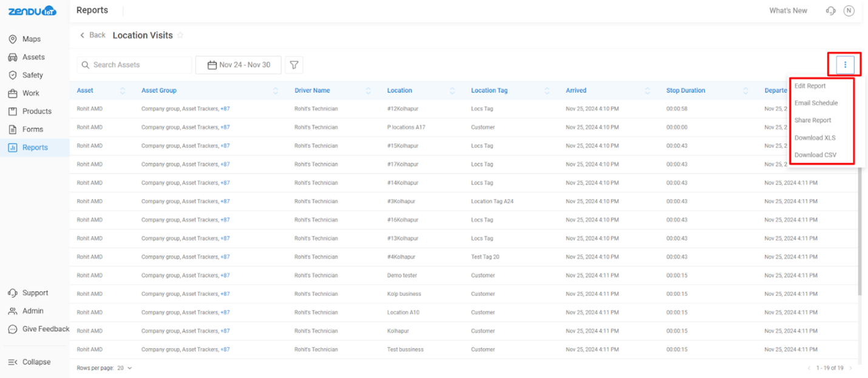Open the Products sidebar icon
868x378 pixels.
(13, 112)
